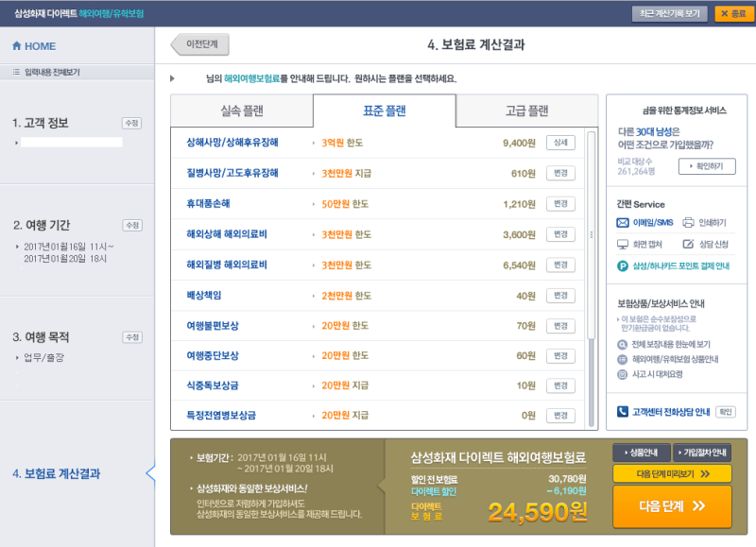Click the printer icon for 인쇄하기
756x547 pixels.
(688, 223)
